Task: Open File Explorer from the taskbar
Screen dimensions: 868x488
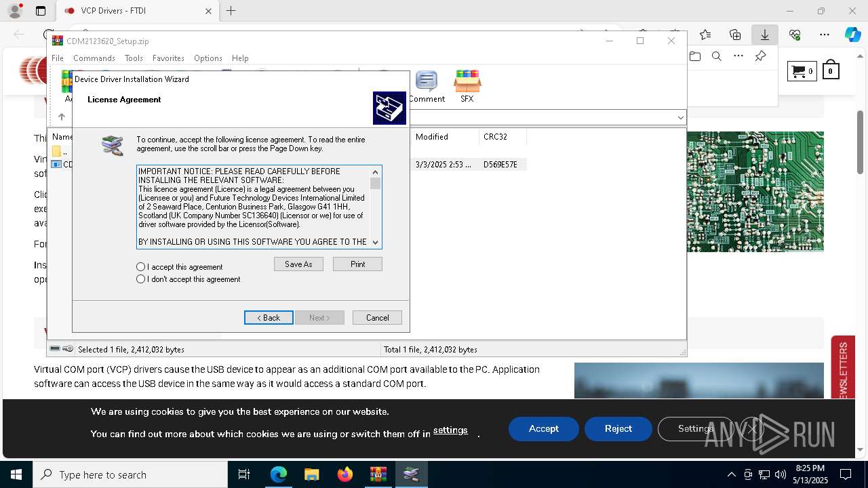Action: 311,474
